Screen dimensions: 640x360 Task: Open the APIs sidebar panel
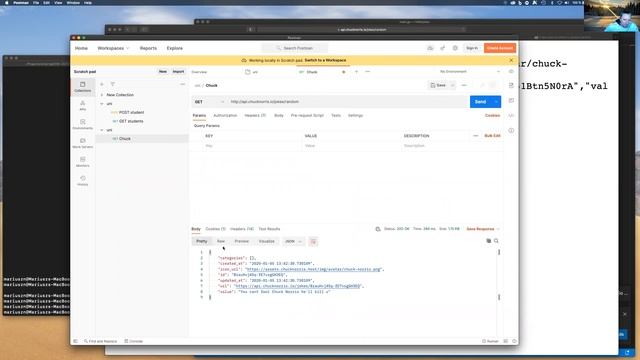tap(83, 106)
